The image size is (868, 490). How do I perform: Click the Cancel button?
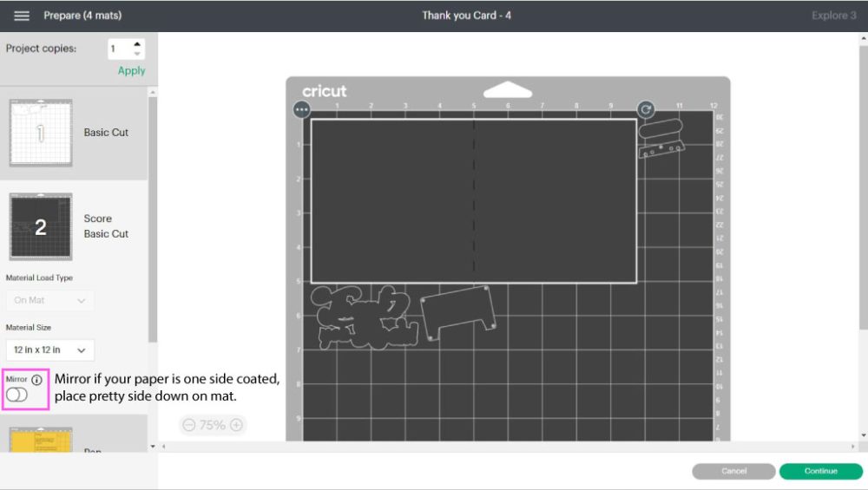733,471
